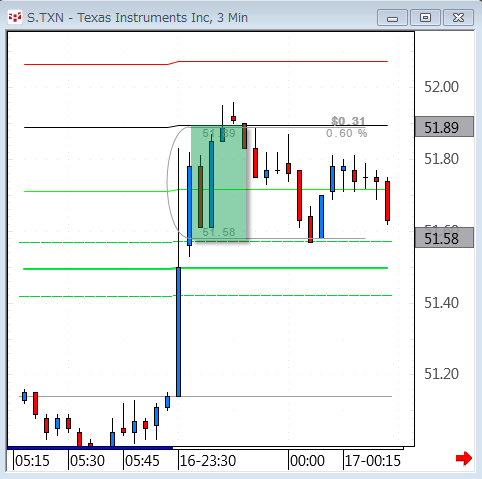The height and width of the screenshot is (479, 482).
Task: Click the green highlighted measurement box
Action: click(219, 183)
